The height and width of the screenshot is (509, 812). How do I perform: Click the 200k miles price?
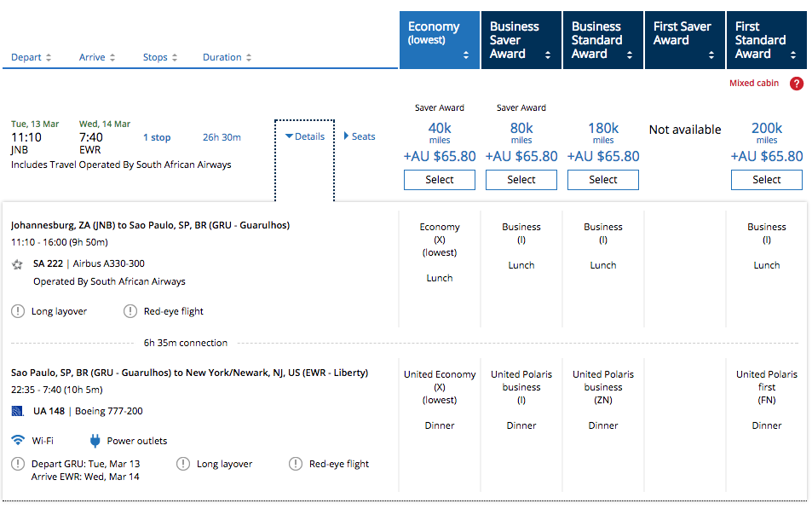point(767,132)
